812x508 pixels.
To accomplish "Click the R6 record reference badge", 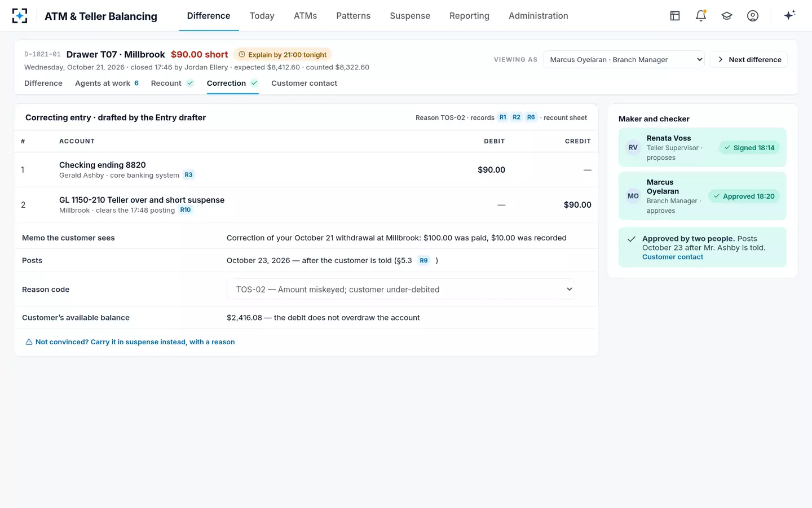I will (x=531, y=117).
